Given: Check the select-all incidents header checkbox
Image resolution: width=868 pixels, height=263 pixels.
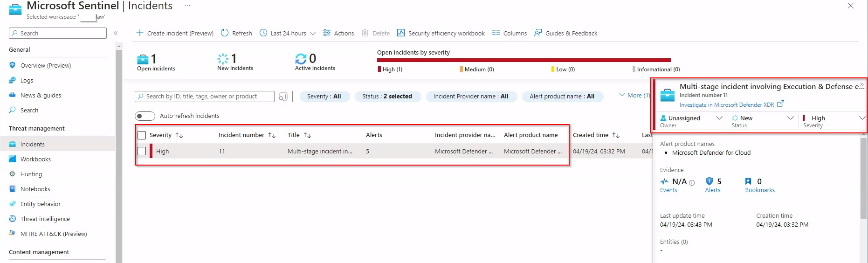Looking at the screenshot, I should (142, 135).
